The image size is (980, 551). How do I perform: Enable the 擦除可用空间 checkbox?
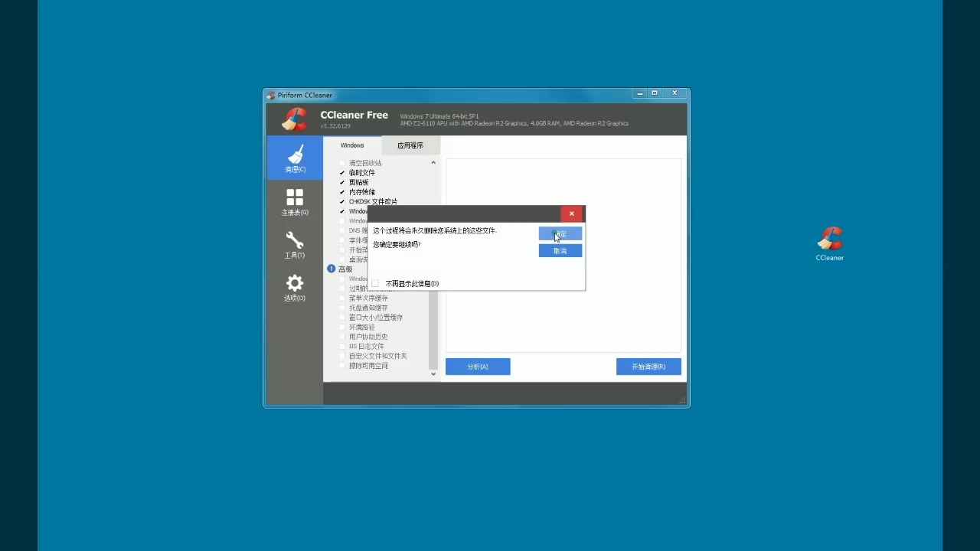coord(342,366)
